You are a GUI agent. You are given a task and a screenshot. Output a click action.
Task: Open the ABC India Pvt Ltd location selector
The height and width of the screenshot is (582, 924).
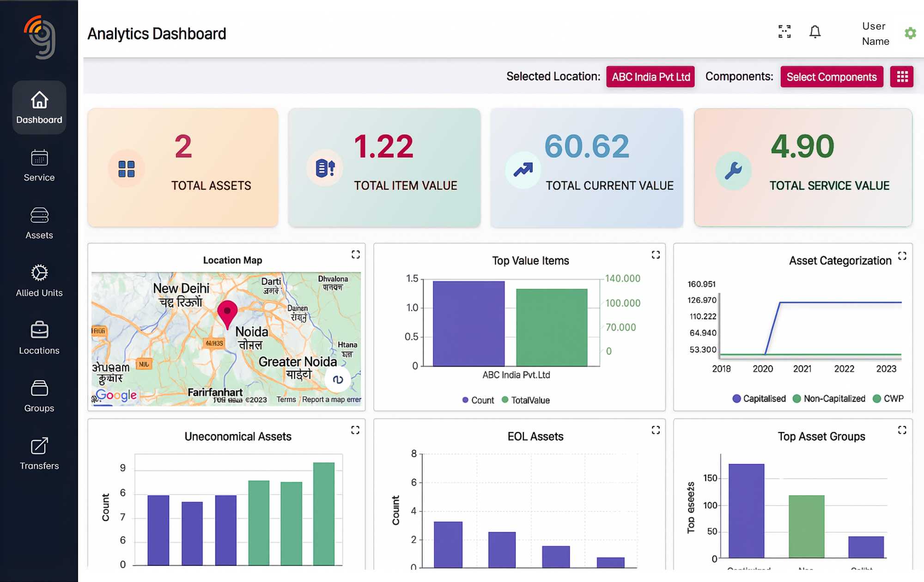[650, 77]
